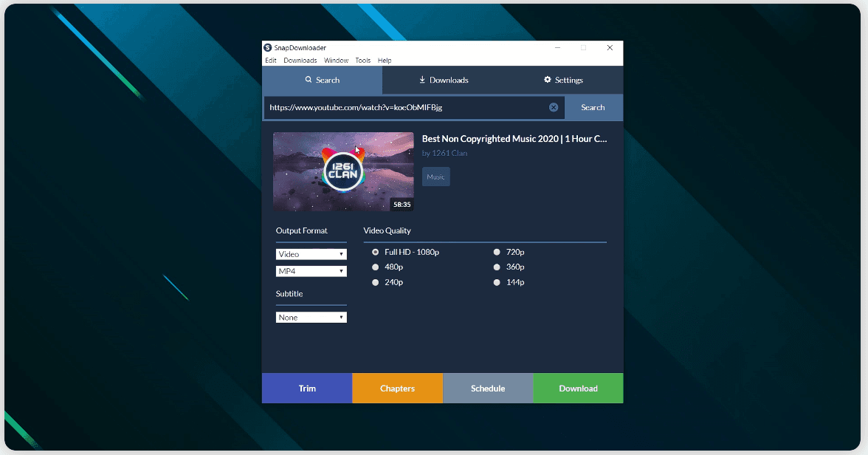Image resolution: width=868 pixels, height=455 pixels.
Task: Click the Search button beside the URL
Action: tap(593, 108)
